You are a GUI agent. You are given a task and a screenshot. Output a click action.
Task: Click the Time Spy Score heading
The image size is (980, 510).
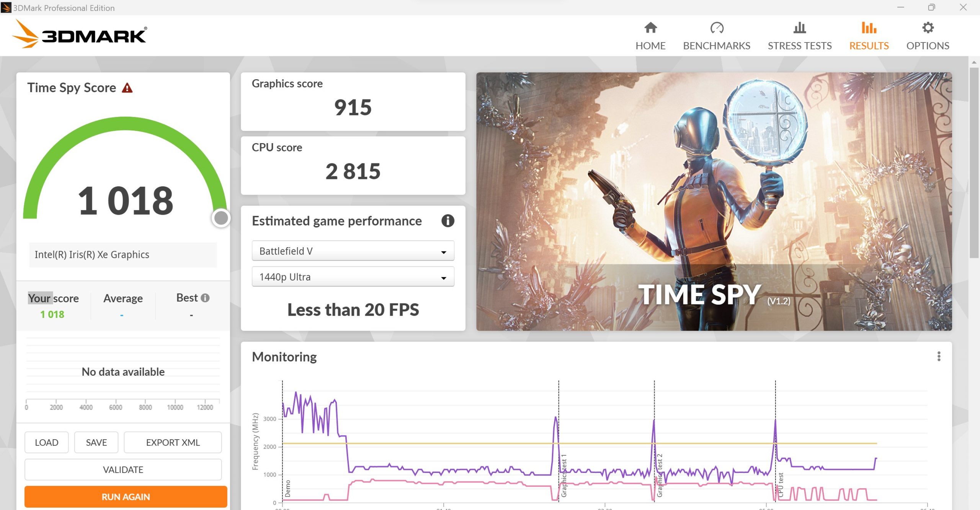tap(72, 88)
